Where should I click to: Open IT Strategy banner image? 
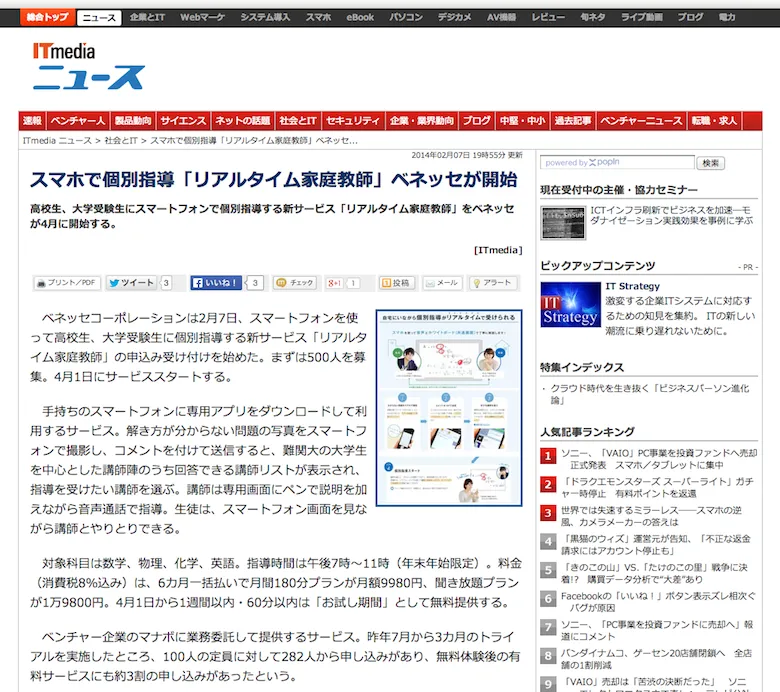coord(571,304)
